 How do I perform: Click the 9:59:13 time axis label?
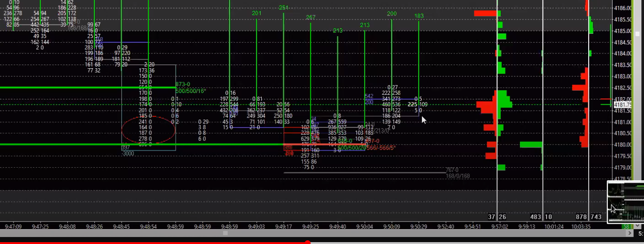click(526, 226)
